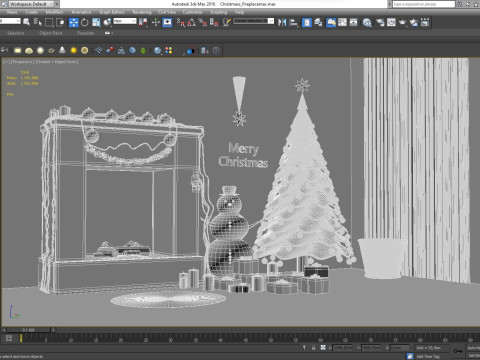The width and height of the screenshot is (480, 360).
Task: Click the Edit Named Selection Sets icon
Action: click(227, 22)
